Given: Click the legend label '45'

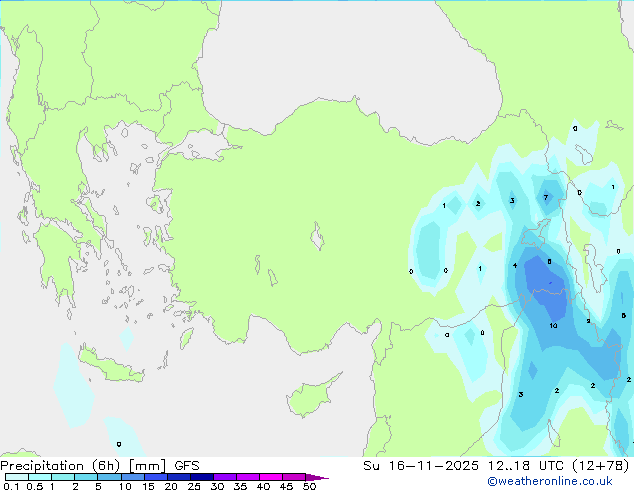Looking at the screenshot, I should [286, 486].
